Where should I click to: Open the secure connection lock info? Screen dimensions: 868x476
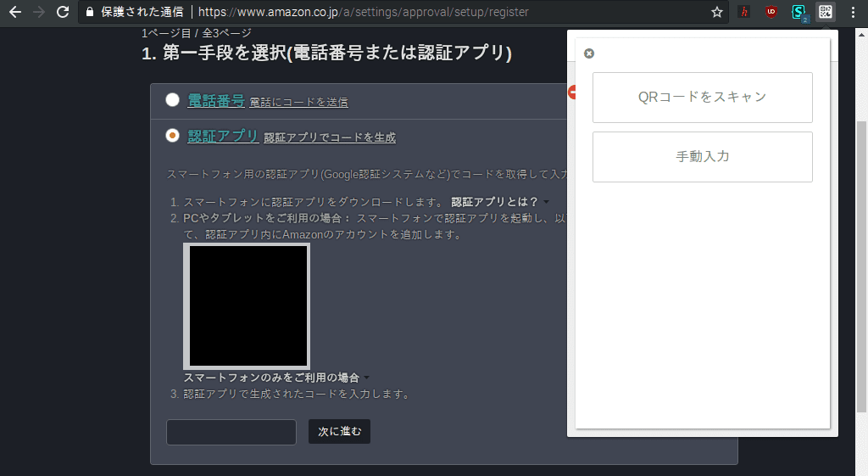(x=90, y=12)
